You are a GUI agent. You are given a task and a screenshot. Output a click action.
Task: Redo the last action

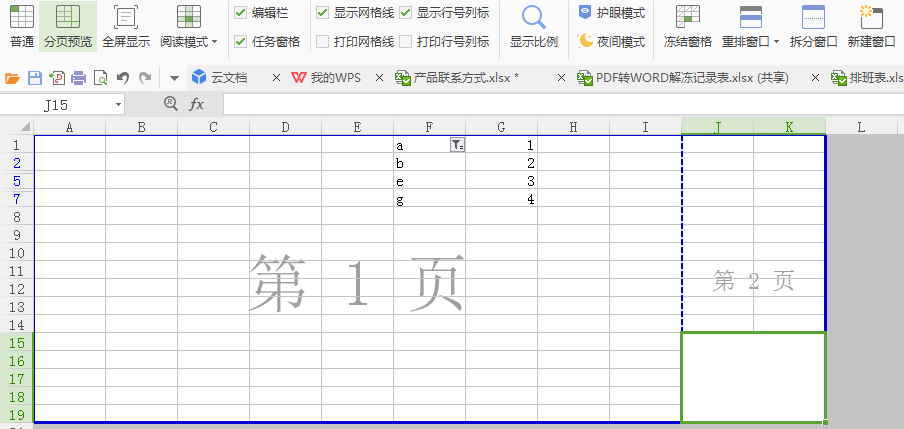tap(145, 78)
